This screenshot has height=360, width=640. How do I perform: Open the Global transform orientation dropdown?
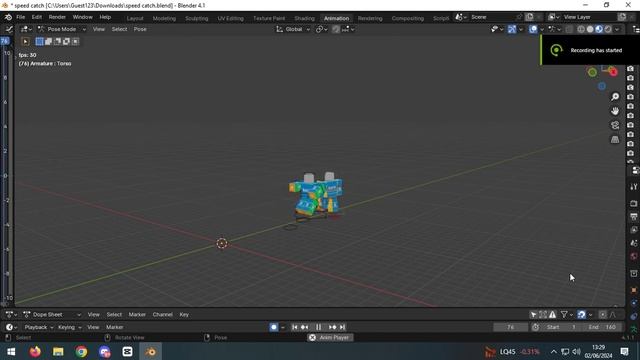(293, 29)
